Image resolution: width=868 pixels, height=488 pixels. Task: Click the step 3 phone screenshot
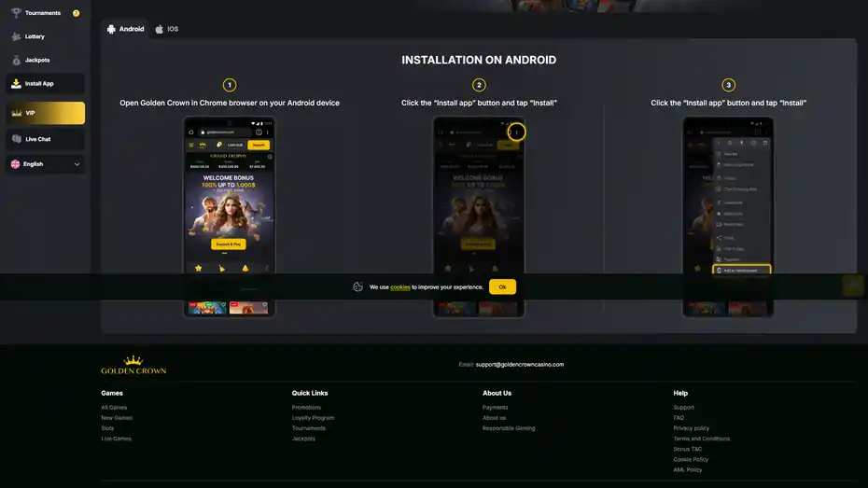(x=728, y=216)
